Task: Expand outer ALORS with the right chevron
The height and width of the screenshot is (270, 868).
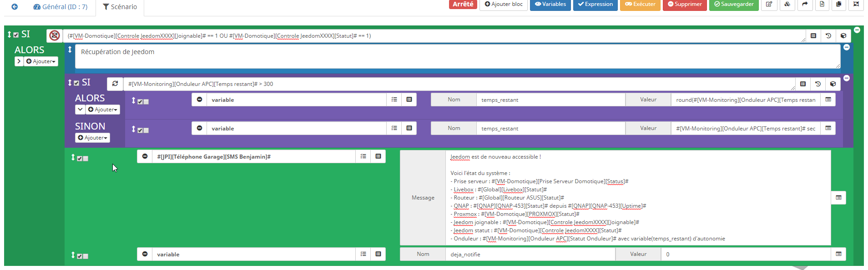Action: [19, 61]
